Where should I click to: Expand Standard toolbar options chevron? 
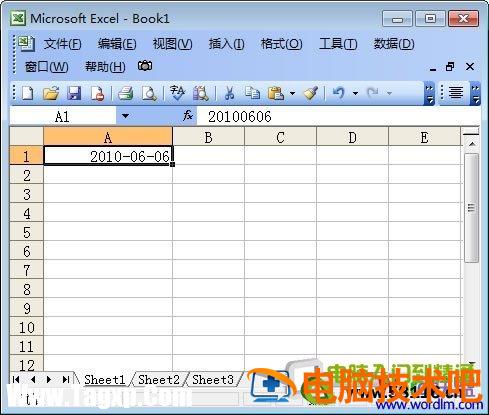(429, 93)
